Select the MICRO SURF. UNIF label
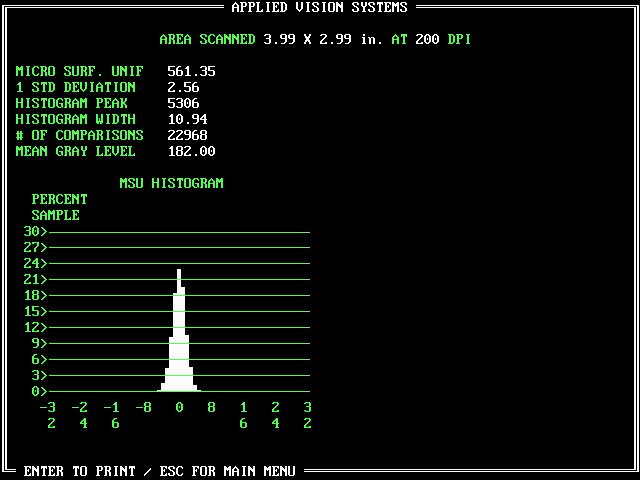640x480 pixels. (x=80, y=71)
